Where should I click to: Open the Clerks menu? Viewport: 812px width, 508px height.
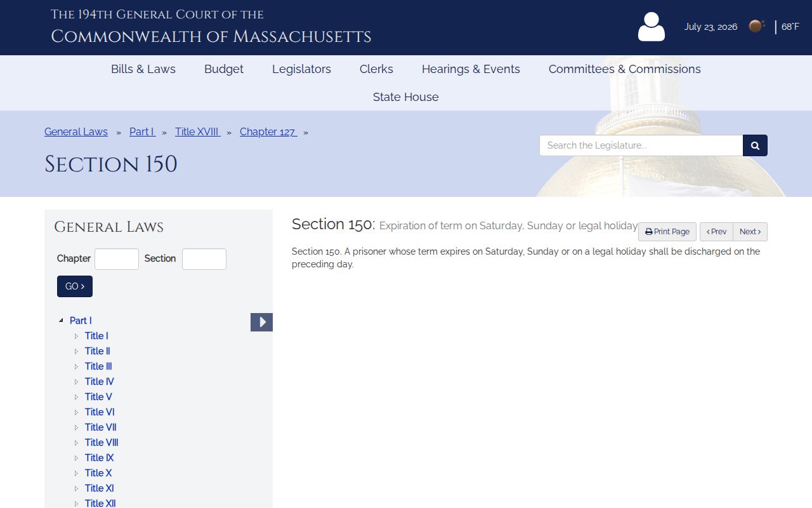pos(376,69)
